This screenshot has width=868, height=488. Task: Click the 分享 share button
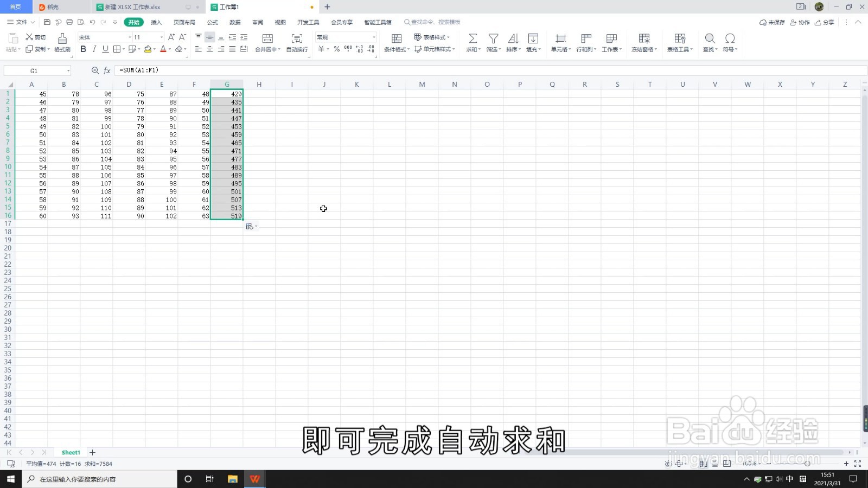(825, 22)
